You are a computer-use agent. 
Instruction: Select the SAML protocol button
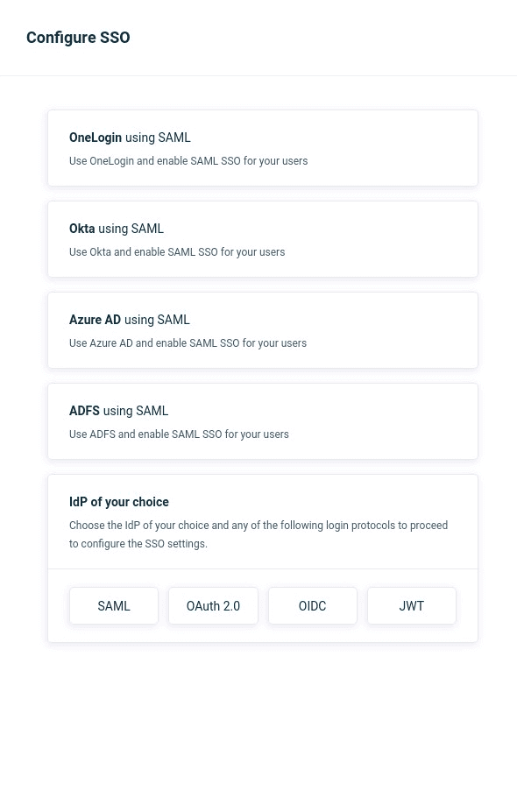point(113,605)
